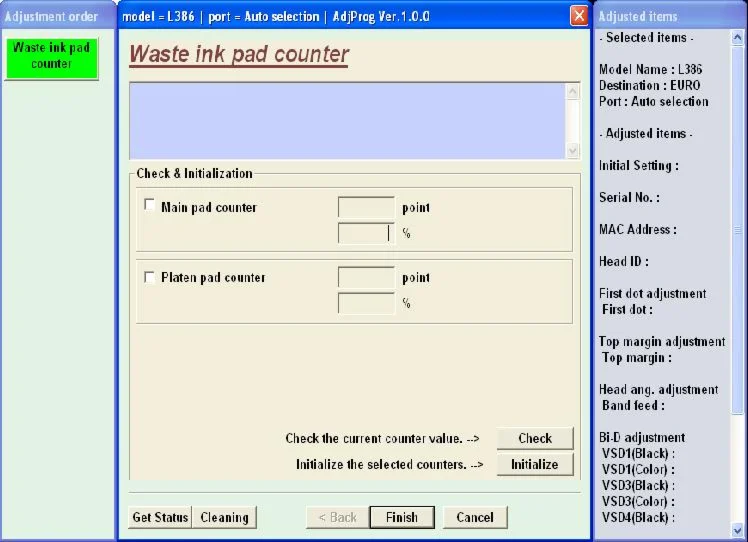Click the Port : Auto selection text

(654, 102)
